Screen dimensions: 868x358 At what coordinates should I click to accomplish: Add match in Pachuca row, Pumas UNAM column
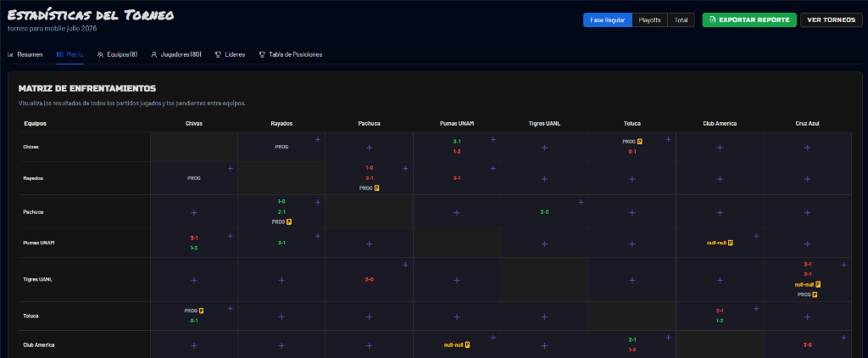(x=457, y=212)
